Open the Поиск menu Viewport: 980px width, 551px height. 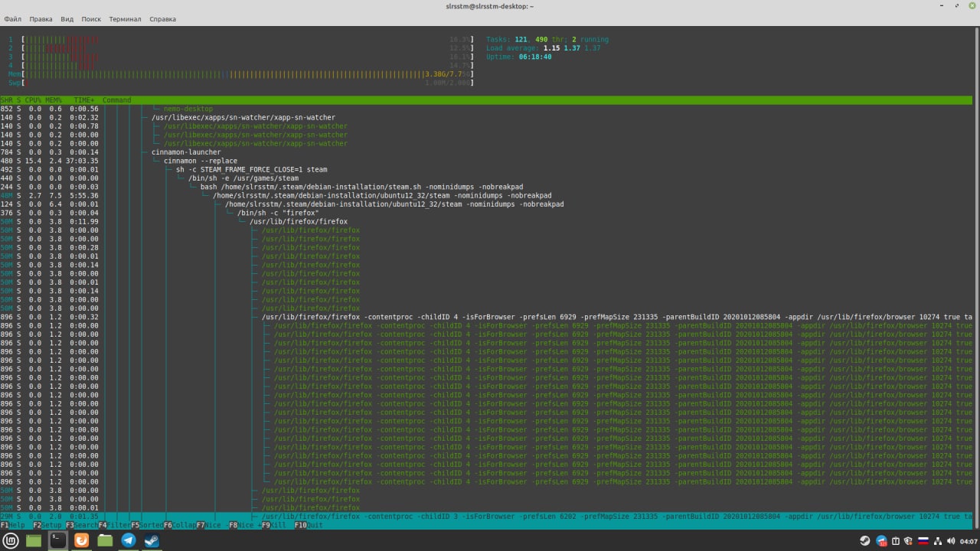coord(90,18)
